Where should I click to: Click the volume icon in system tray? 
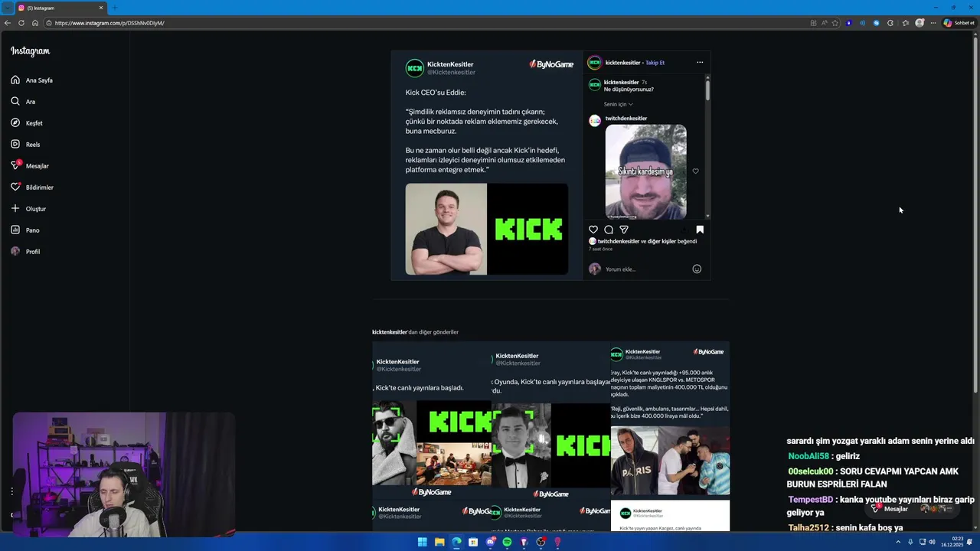[x=932, y=542]
